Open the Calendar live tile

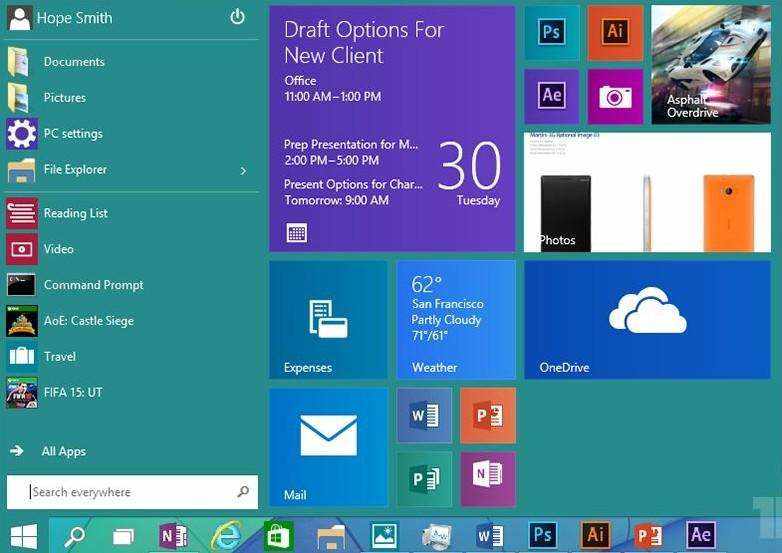click(392, 129)
